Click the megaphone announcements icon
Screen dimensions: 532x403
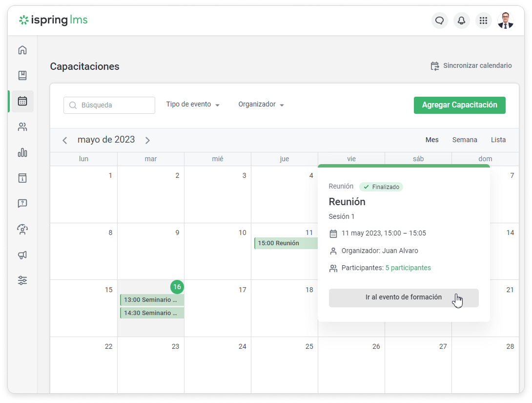[x=22, y=255]
